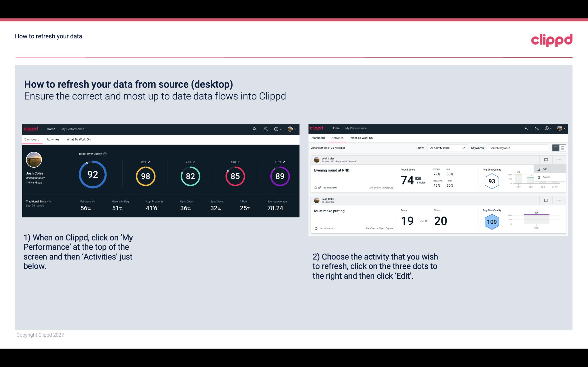Select the What To Work On tab
The height and width of the screenshot is (367, 588).
tap(78, 139)
